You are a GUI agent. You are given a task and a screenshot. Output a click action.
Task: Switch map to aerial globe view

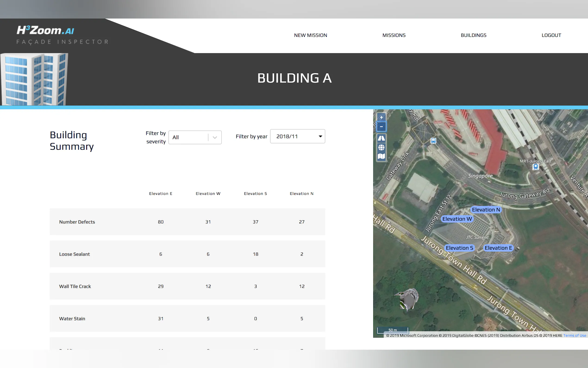pyautogui.click(x=381, y=147)
